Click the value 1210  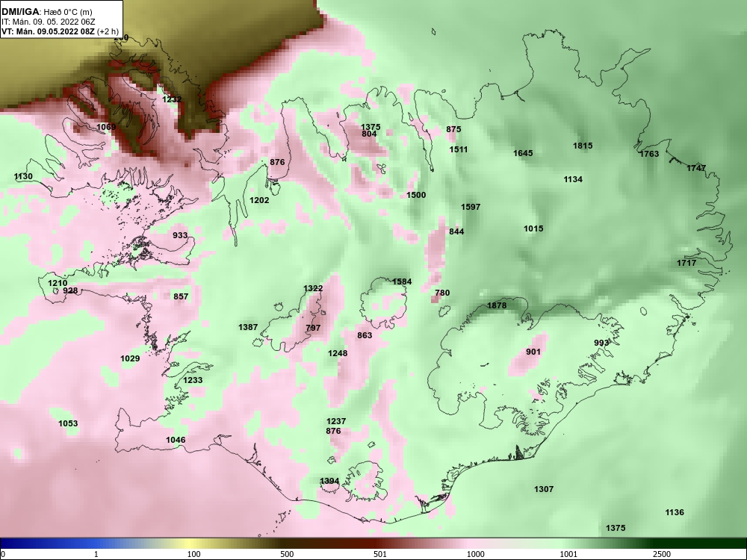[x=58, y=283]
